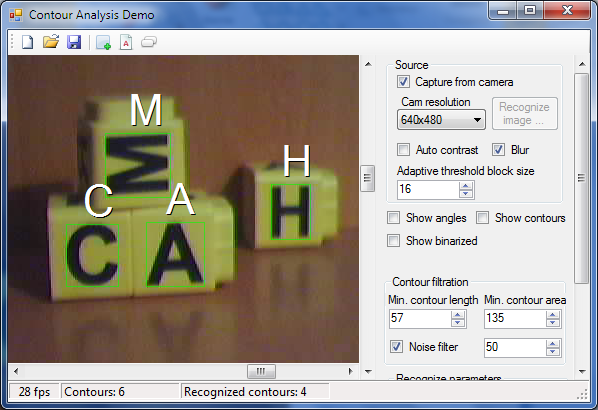Enable the Auto contrast checkbox

coord(403,150)
